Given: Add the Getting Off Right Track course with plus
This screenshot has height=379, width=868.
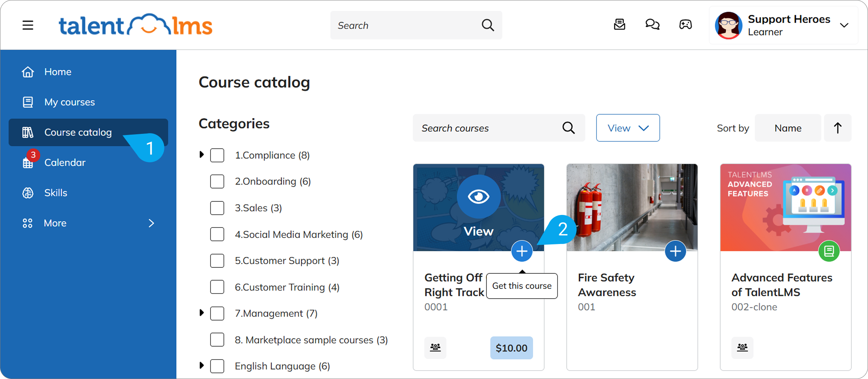Looking at the screenshot, I should pos(522,251).
